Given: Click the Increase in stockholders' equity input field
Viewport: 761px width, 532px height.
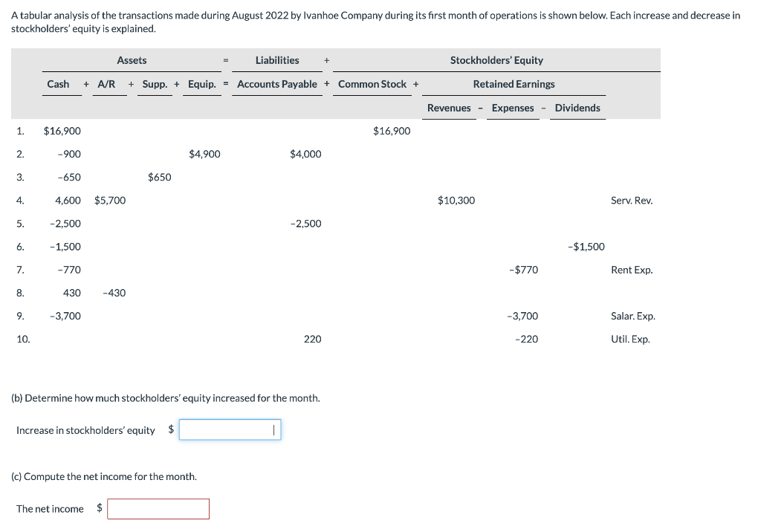Looking at the screenshot, I should click(229, 429).
